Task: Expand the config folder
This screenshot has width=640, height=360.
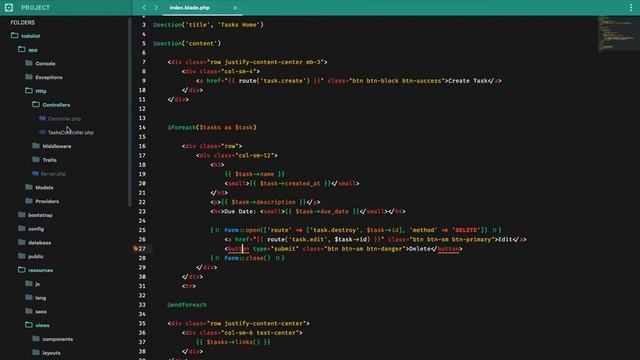Action: 31,229
